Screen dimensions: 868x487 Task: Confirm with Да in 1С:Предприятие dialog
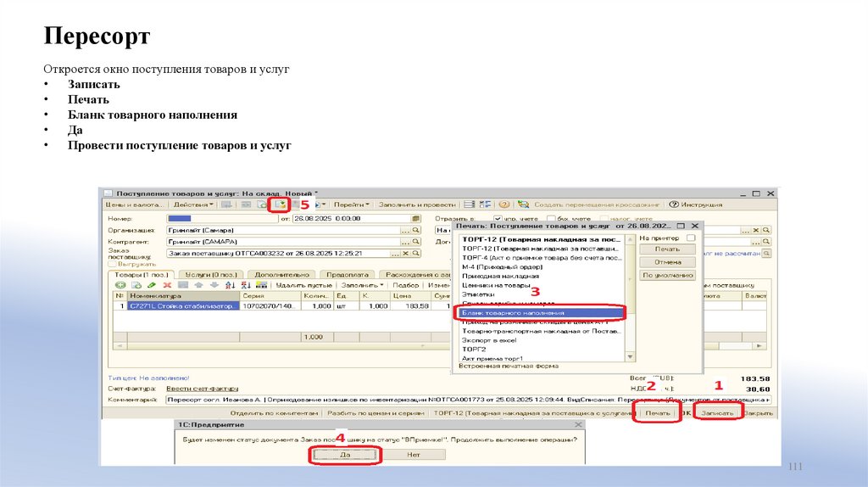[x=345, y=455]
